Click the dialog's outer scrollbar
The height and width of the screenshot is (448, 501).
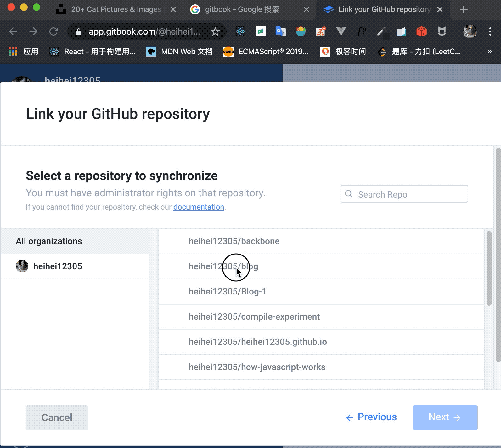click(498, 255)
